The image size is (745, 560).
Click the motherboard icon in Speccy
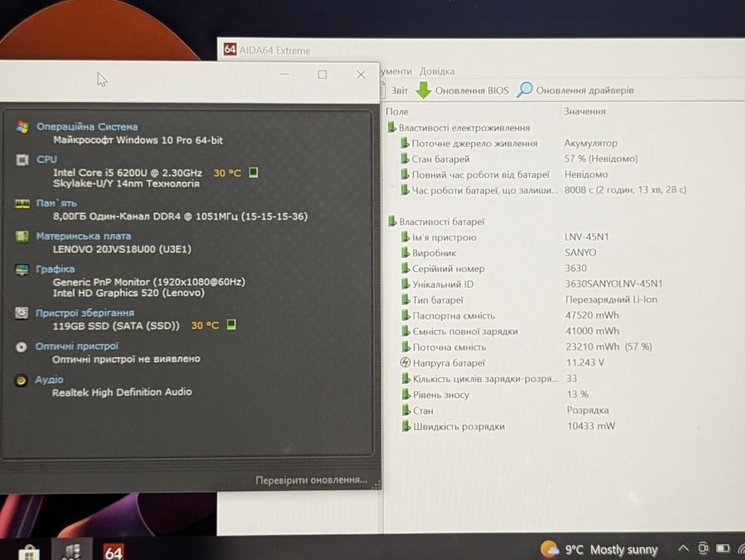click(22, 236)
